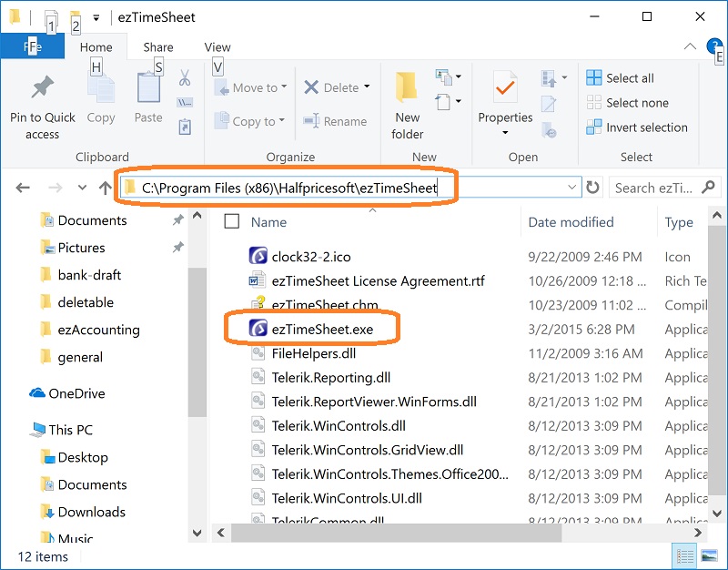The width and height of the screenshot is (728, 570).
Task: Delete the selected item
Action: point(333,87)
